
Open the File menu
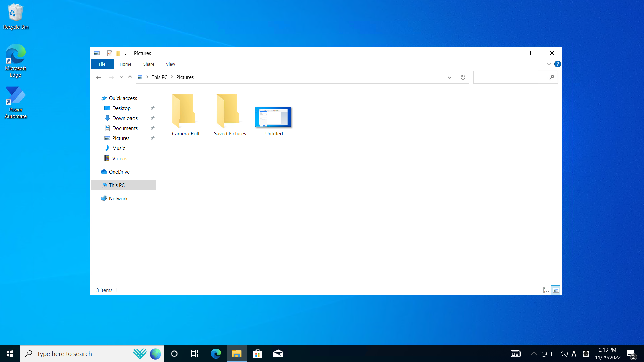point(102,64)
